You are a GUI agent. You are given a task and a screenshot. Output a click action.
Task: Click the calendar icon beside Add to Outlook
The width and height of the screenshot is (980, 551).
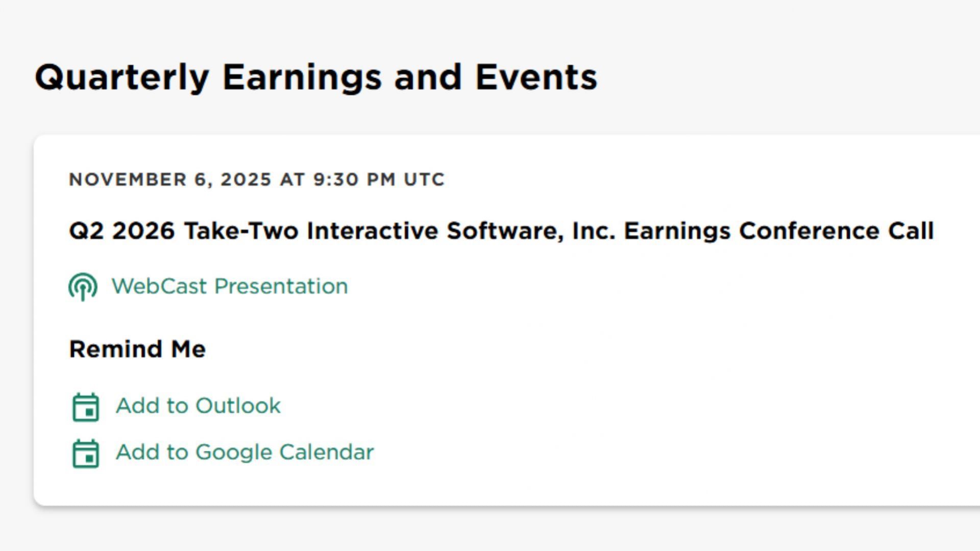[x=86, y=407]
